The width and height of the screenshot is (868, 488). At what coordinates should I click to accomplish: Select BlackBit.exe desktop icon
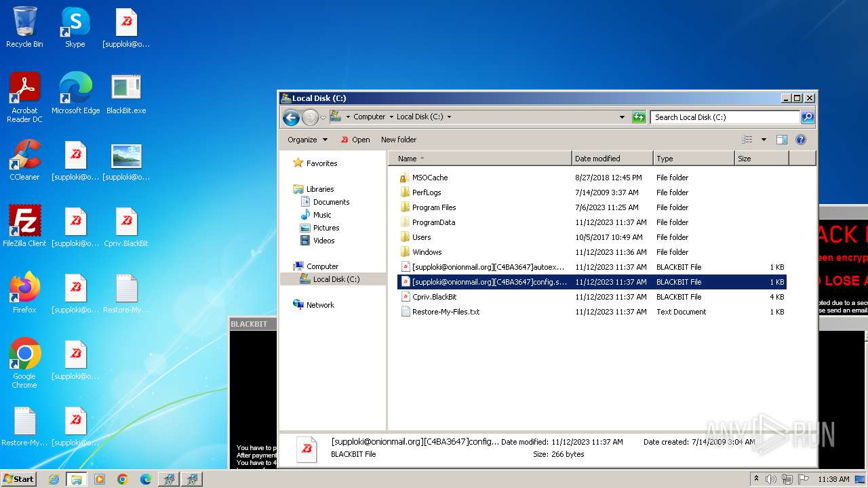tap(126, 94)
